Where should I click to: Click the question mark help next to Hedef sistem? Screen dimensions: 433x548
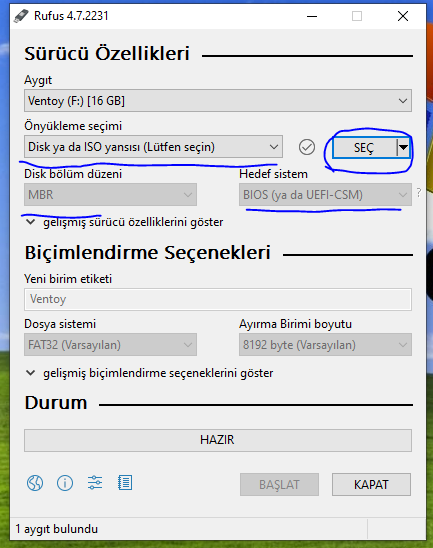[419, 192]
